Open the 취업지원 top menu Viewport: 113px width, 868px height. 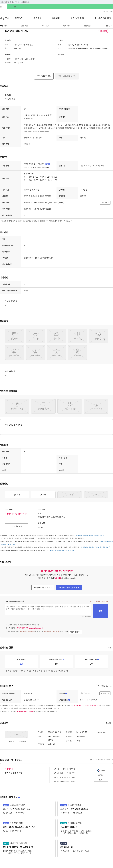tap(38, 18)
